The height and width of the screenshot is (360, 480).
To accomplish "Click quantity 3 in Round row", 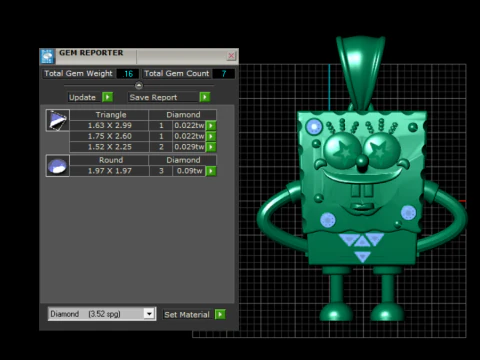I will [161, 171].
